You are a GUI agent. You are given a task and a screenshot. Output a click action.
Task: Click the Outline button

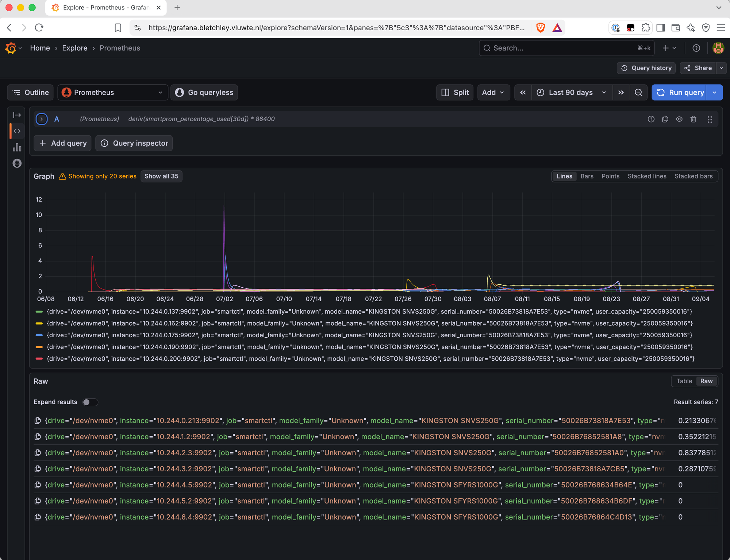[30, 92]
